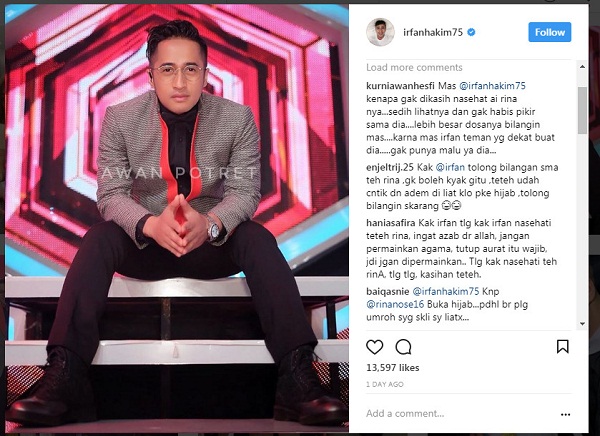Open the @irfanhakim75 mention in first comment

(x=492, y=86)
